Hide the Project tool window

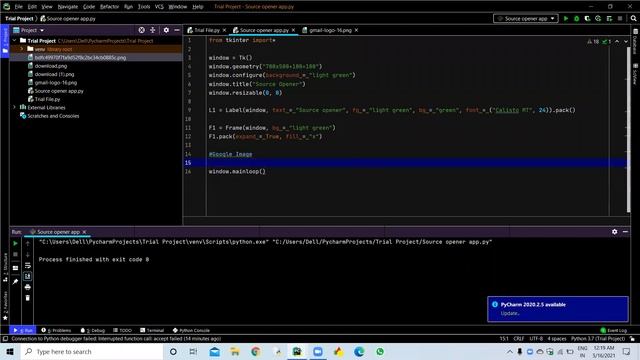177,30
